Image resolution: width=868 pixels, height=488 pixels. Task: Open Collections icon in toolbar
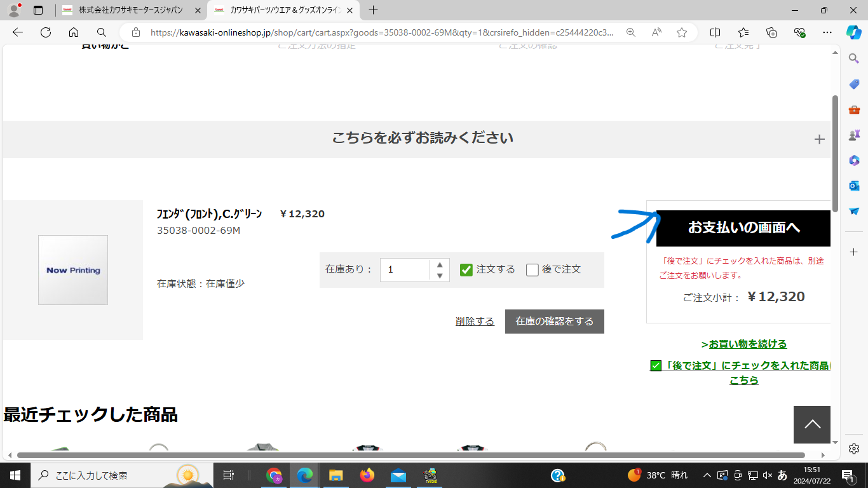(771, 32)
